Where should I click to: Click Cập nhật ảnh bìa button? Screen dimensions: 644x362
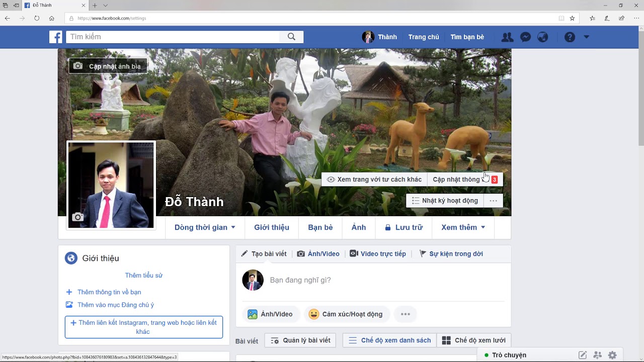(108, 66)
